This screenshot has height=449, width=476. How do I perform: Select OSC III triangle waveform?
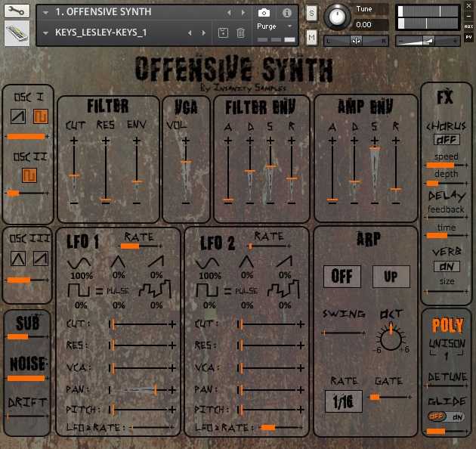[x=18, y=259]
